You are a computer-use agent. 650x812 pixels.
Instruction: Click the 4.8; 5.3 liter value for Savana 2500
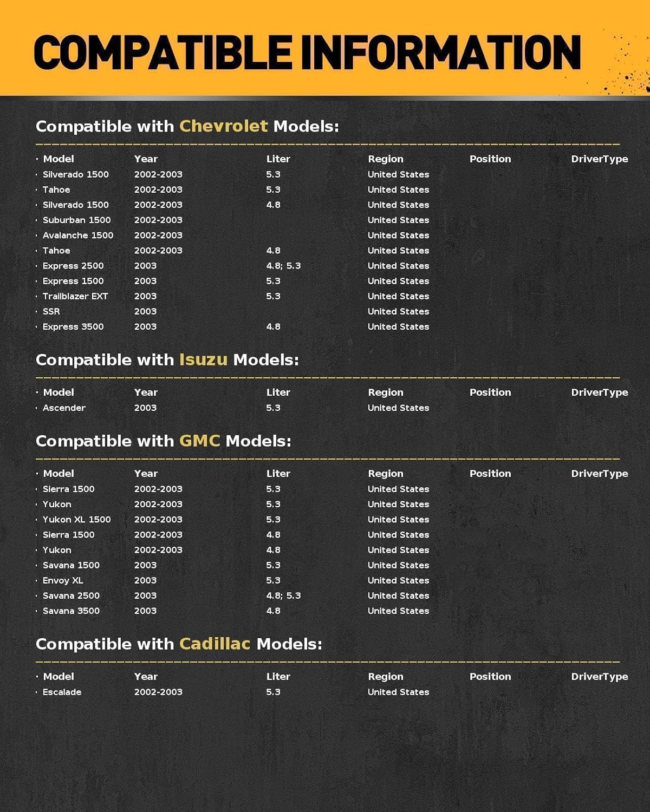click(x=283, y=595)
